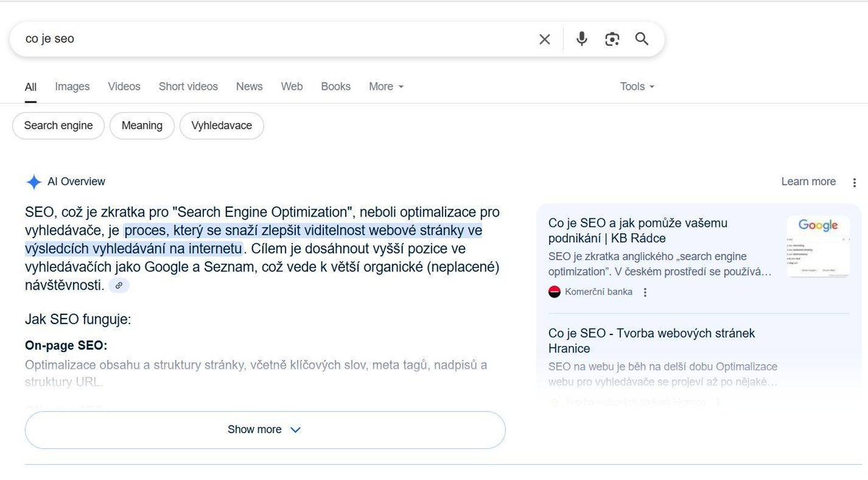This screenshot has height=480, width=868.
Task: Click the Komerční banka source favicon
Action: [x=554, y=292]
